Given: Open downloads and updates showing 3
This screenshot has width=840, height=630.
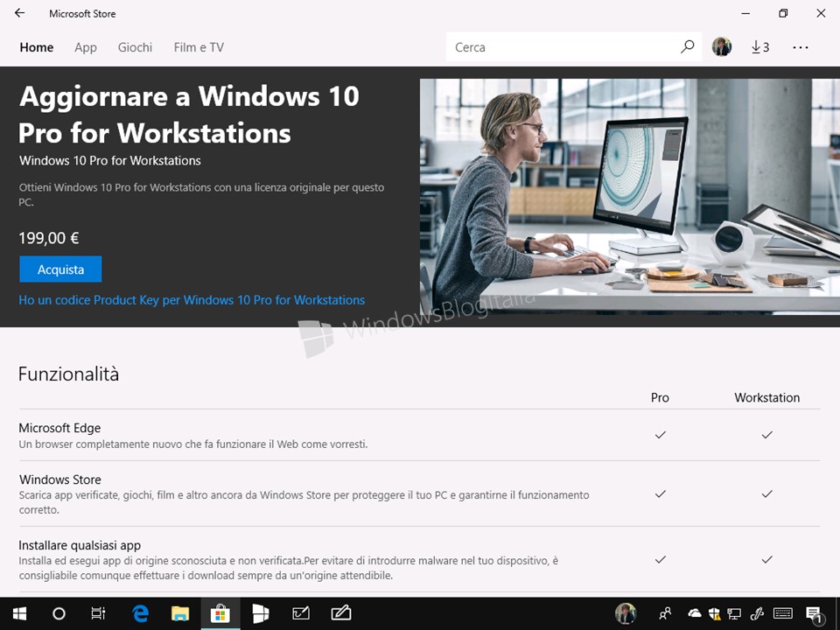Looking at the screenshot, I should (759, 47).
